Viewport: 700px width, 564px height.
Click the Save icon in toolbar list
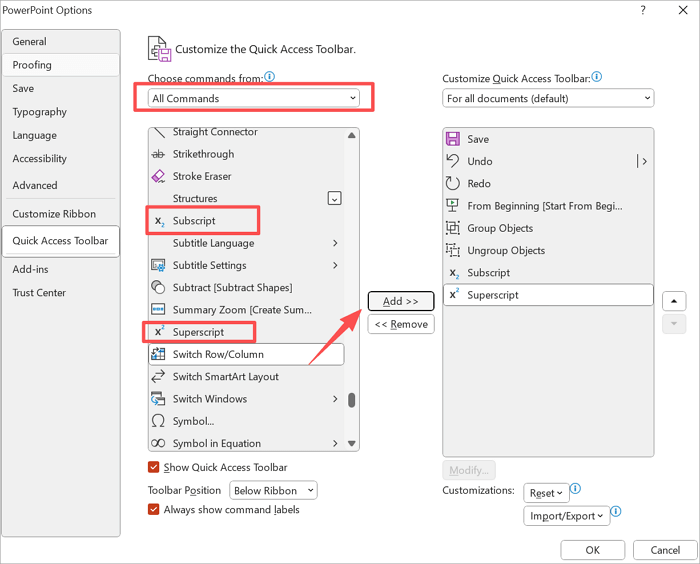click(x=453, y=139)
